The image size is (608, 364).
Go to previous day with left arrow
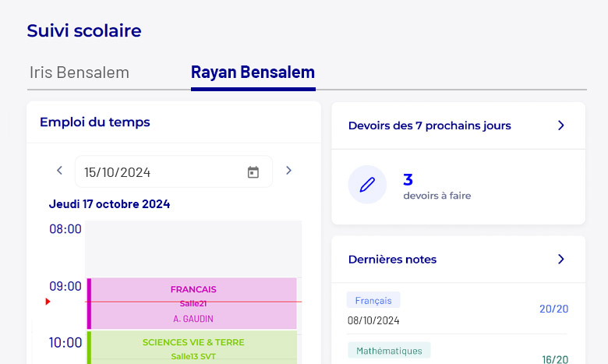click(59, 170)
